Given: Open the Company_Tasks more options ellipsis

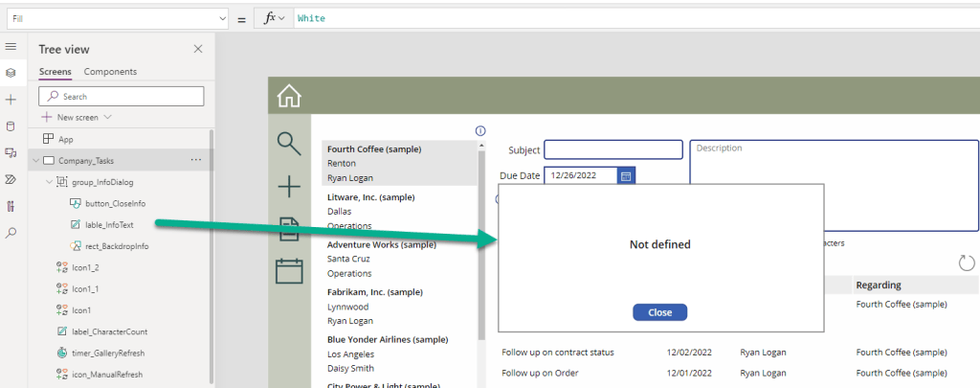Looking at the screenshot, I should pyautogui.click(x=196, y=160).
